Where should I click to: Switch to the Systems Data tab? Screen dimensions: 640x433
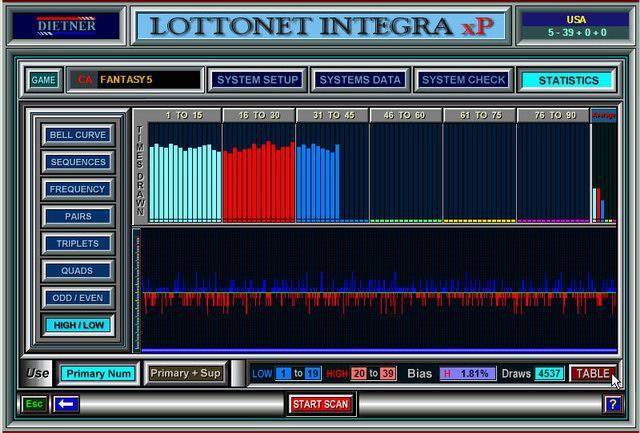(x=360, y=80)
